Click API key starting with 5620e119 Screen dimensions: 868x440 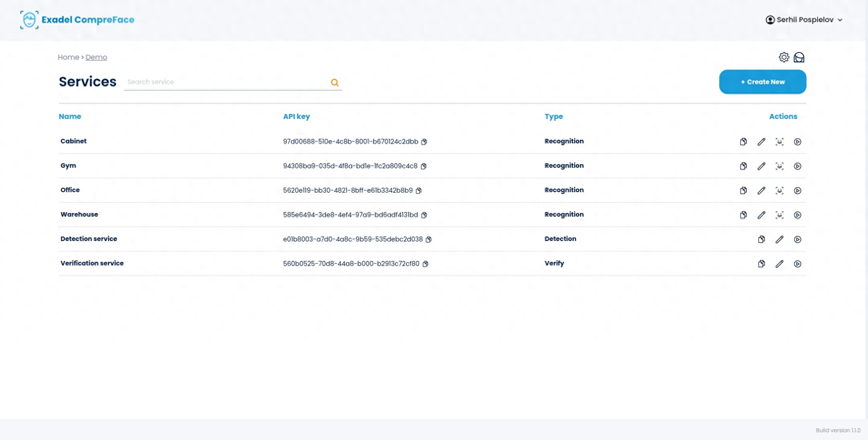click(x=348, y=190)
